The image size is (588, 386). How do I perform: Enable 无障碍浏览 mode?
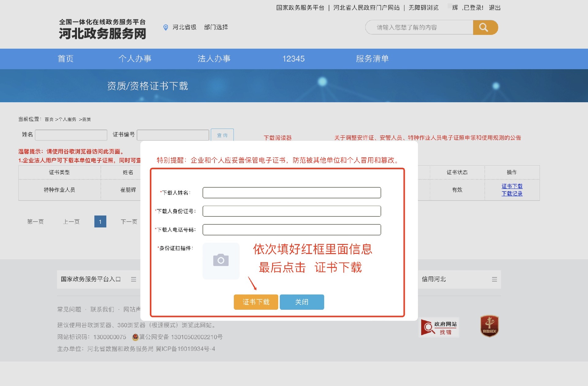(x=423, y=8)
